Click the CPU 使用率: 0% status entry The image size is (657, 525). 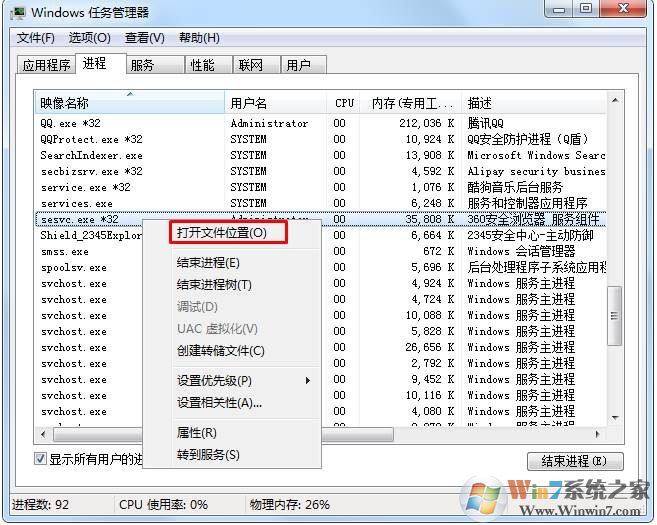tap(163, 504)
